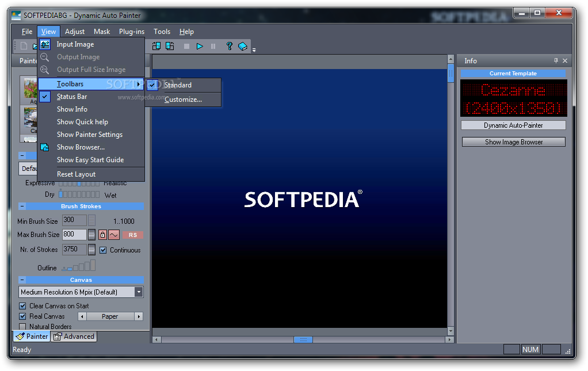Collapse the Brush Strokes section
This screenshot has height=371, width=588.
tap(22, 206)
